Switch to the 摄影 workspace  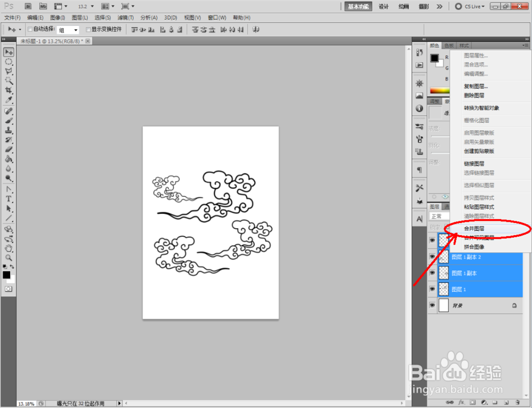pos(423,6)
